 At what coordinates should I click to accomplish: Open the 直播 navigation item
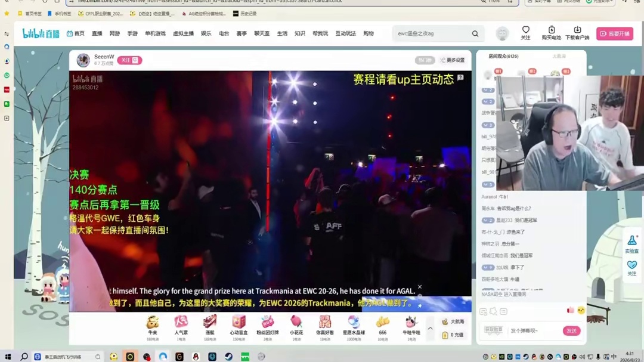pos(97,33)
